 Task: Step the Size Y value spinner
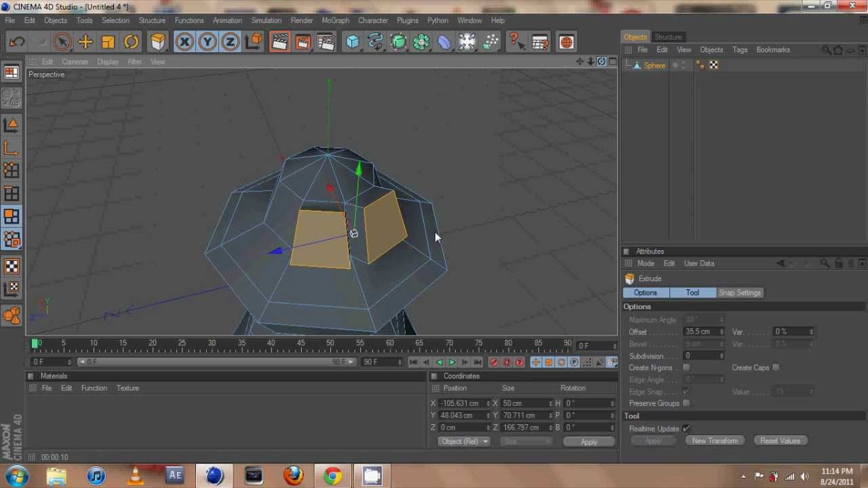coord(551,415)
